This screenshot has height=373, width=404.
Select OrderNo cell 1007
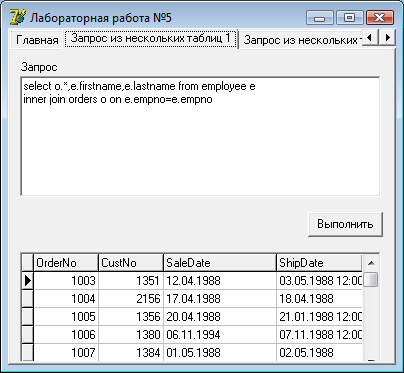coord(66,352)
